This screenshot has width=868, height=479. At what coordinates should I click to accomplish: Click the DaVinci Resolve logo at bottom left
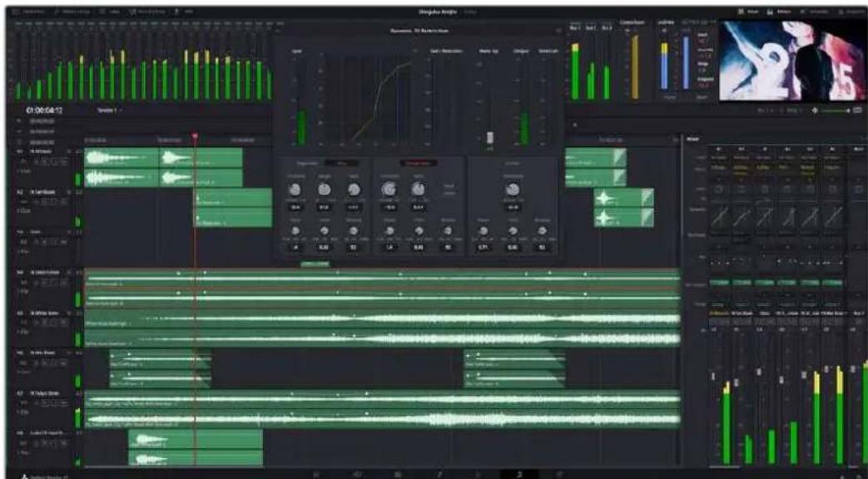coord(26,475)
